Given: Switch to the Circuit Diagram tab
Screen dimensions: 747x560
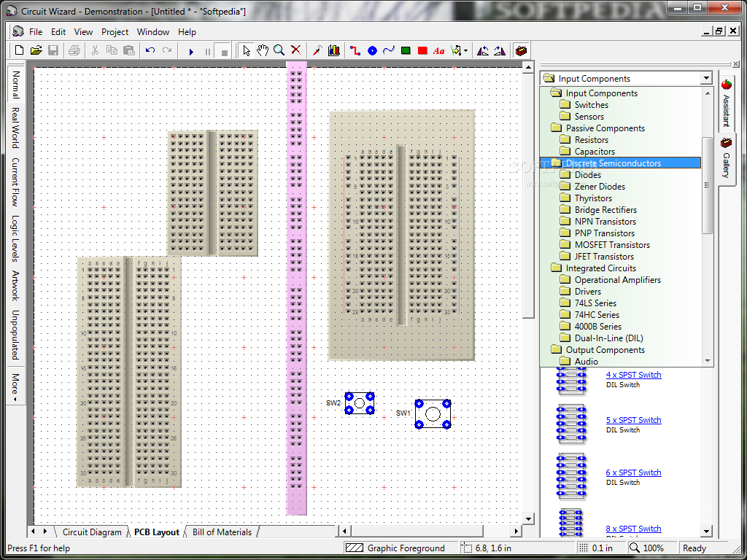Looking at the screenshot, I should click(92, 532).
